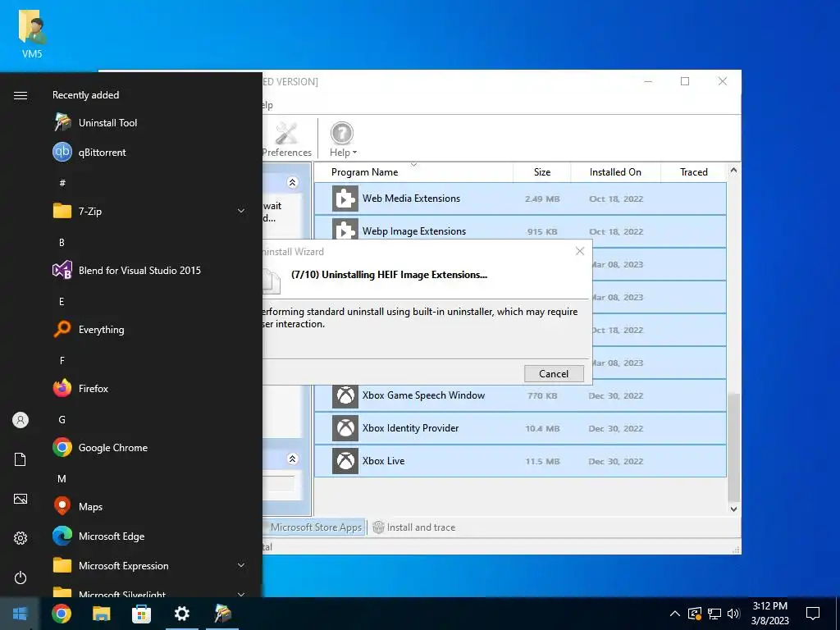This screenshot has height=630, width=840.
Task: Open user account icon in Start
Action: coord(21,420)
